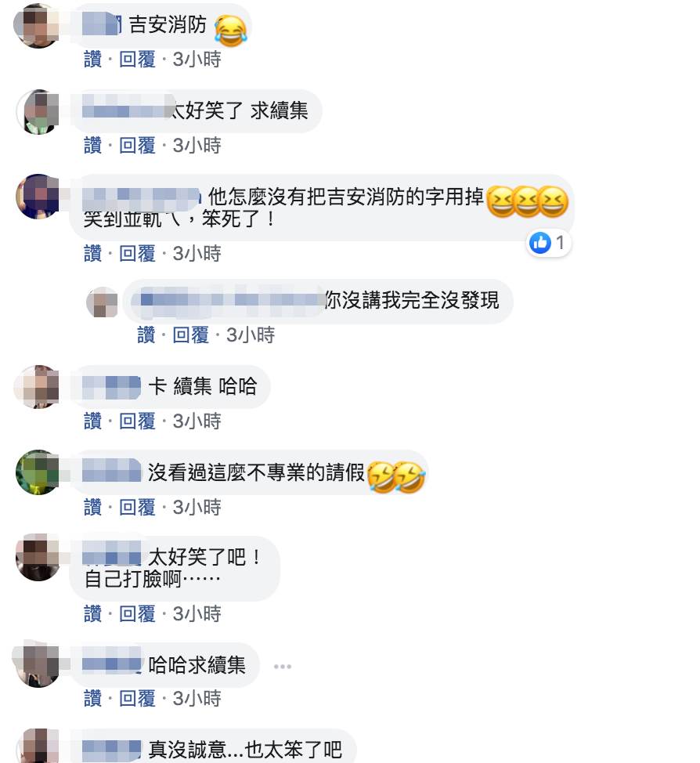Like the comment about 吉安消防的字用掉

pos(92,254)
